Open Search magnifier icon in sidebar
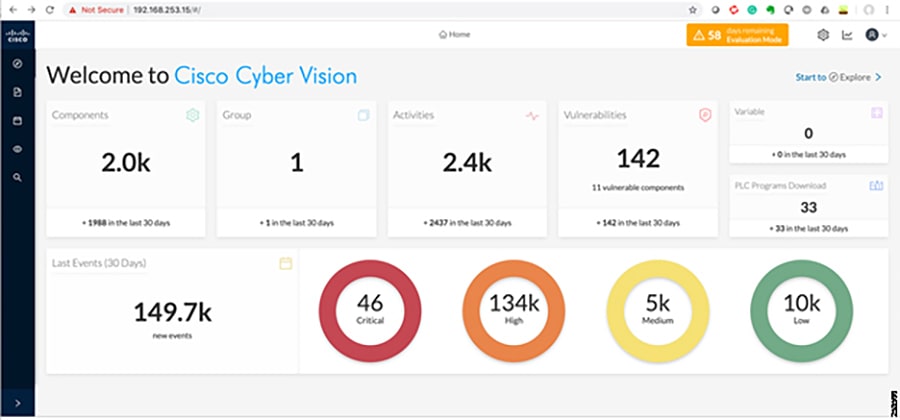The width and height of the screenshot is (900, 420). [x=17, y=178]
